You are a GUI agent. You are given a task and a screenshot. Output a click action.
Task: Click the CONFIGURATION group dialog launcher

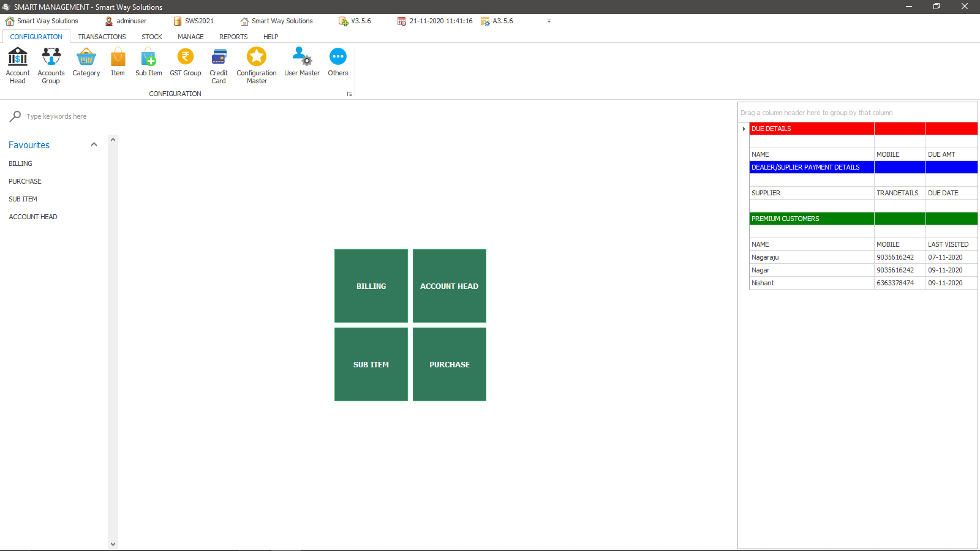coord(350,94)
